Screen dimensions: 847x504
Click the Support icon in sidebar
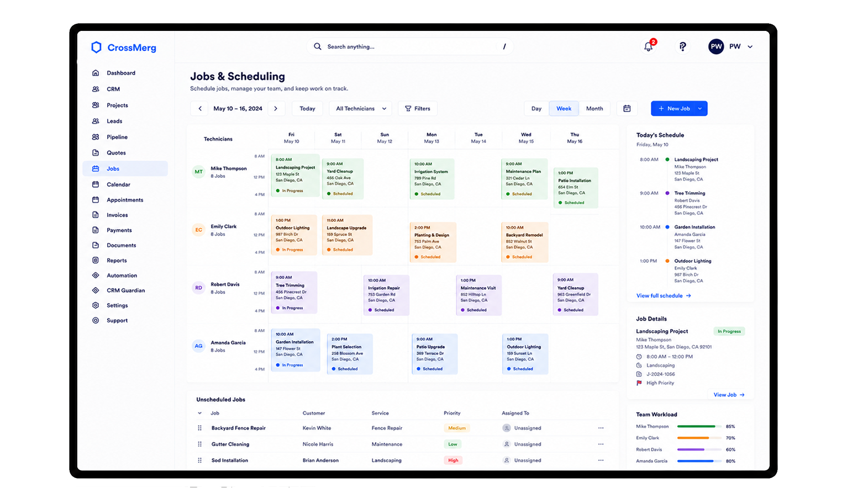click(96, 320)
